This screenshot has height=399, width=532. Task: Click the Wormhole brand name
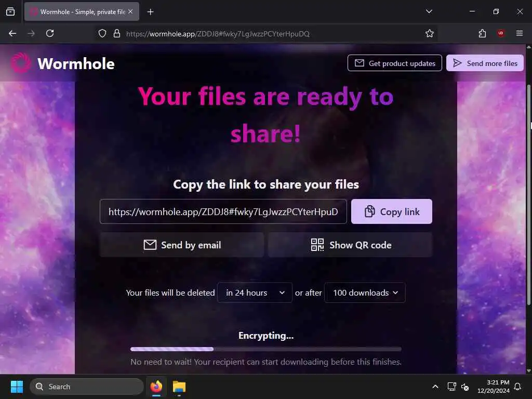coord(76,64)
